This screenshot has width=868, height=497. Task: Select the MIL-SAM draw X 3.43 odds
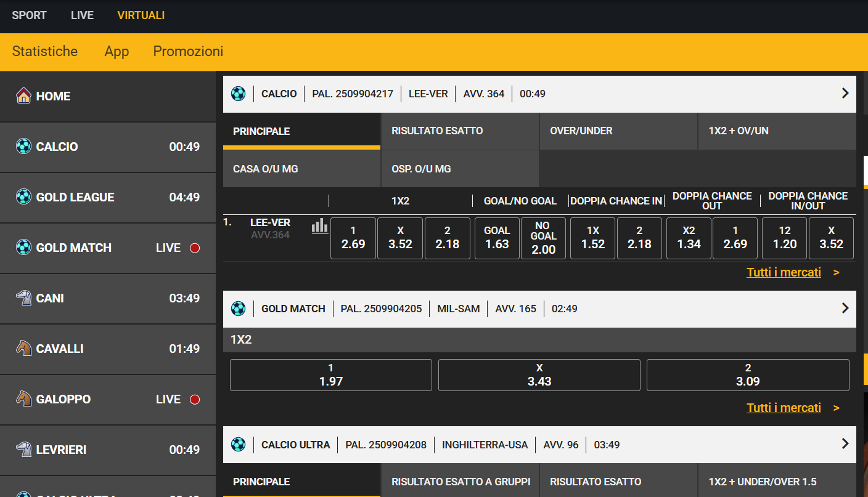tap(539, 375)
